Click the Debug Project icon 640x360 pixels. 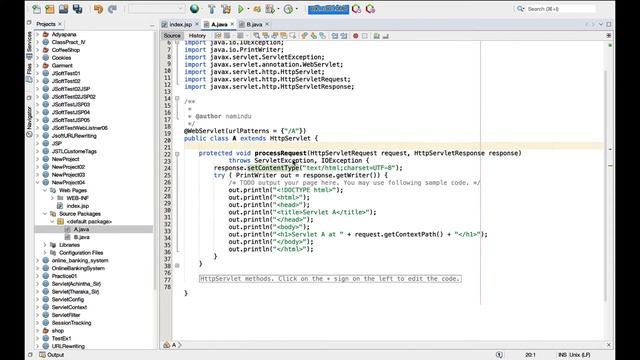point(257,9)
